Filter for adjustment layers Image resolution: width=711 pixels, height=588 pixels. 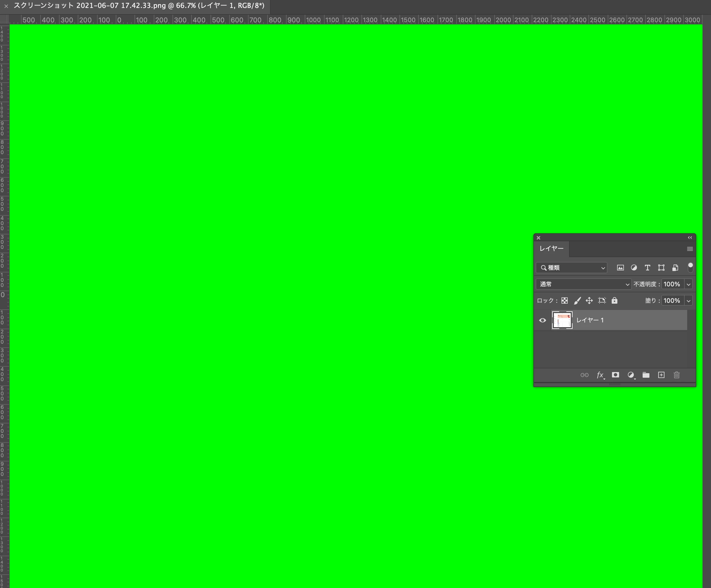634,268
